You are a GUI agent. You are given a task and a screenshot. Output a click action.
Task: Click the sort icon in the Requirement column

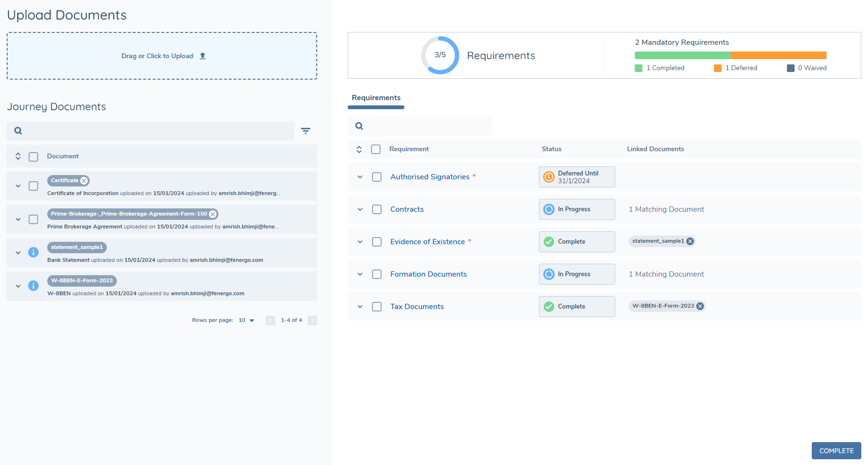click(x=359, y=149)
